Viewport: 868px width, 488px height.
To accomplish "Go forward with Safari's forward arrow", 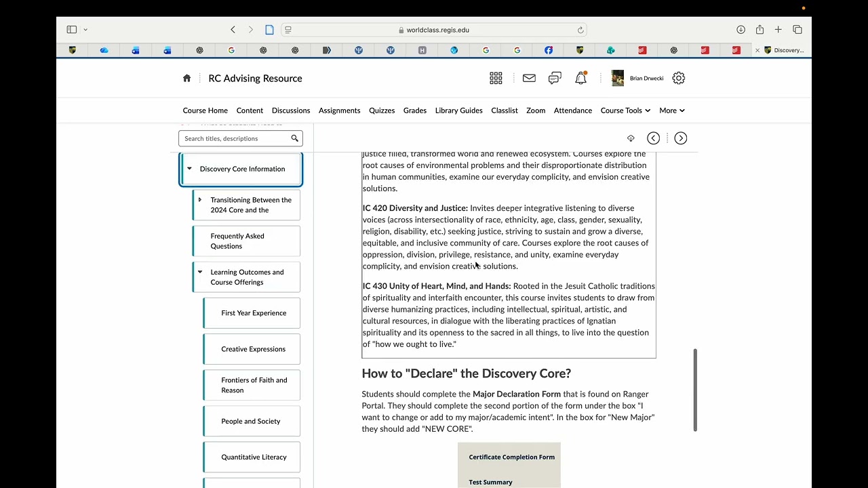I will tap(251, 30).
